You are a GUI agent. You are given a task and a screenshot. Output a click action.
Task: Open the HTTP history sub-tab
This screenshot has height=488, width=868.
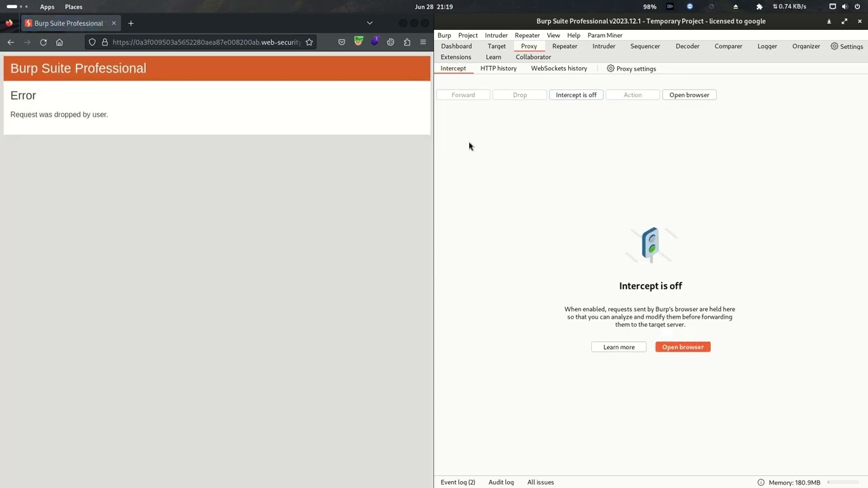click(x=498, y=68)
